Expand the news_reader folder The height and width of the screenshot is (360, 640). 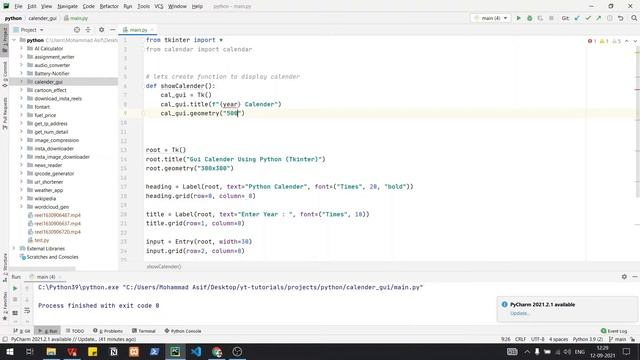(21, 165)
